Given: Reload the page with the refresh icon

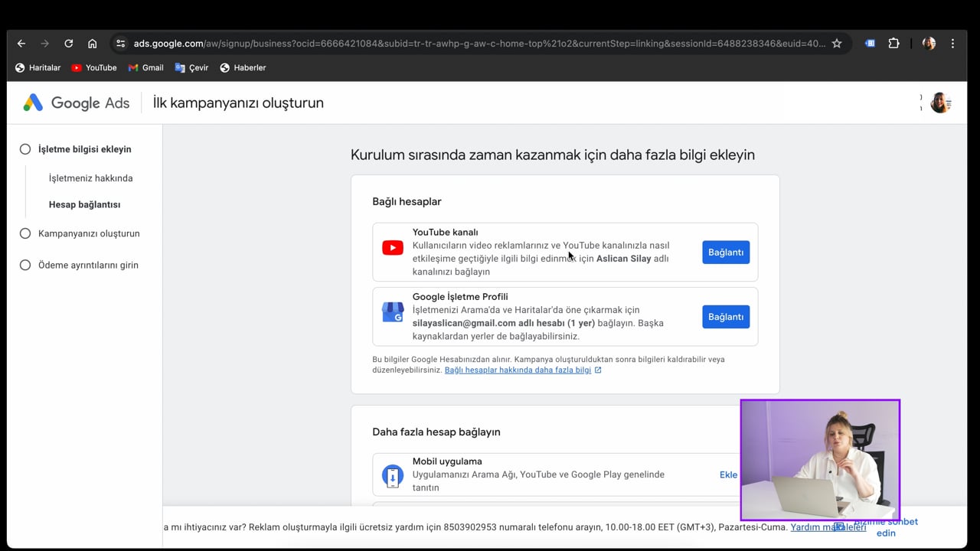Looking at the screenshot, I should [68, 44].
